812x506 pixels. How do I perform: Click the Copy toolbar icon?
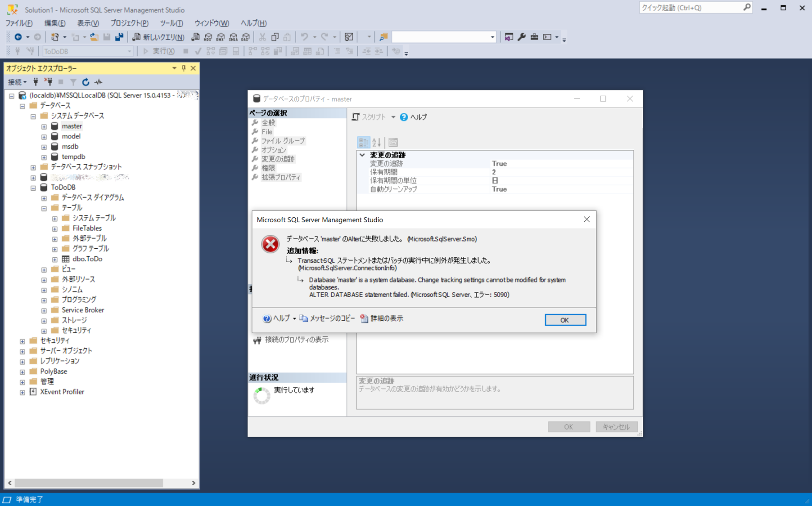pos(275,37)
